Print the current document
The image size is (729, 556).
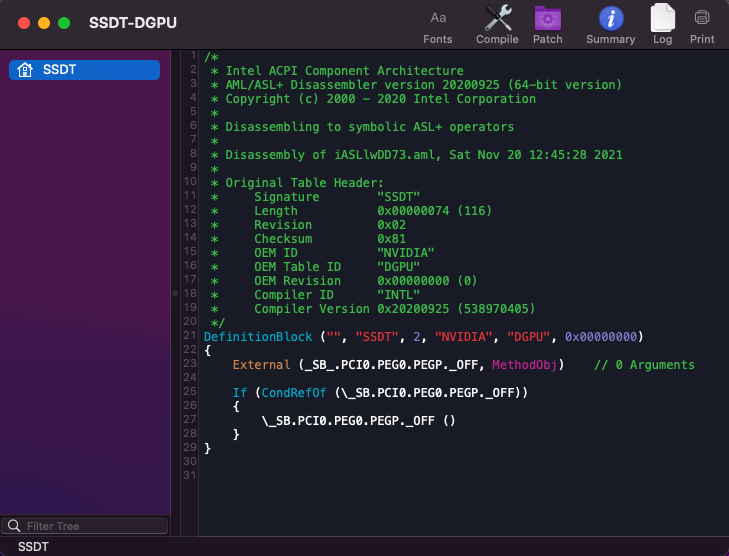click(702, 24)
